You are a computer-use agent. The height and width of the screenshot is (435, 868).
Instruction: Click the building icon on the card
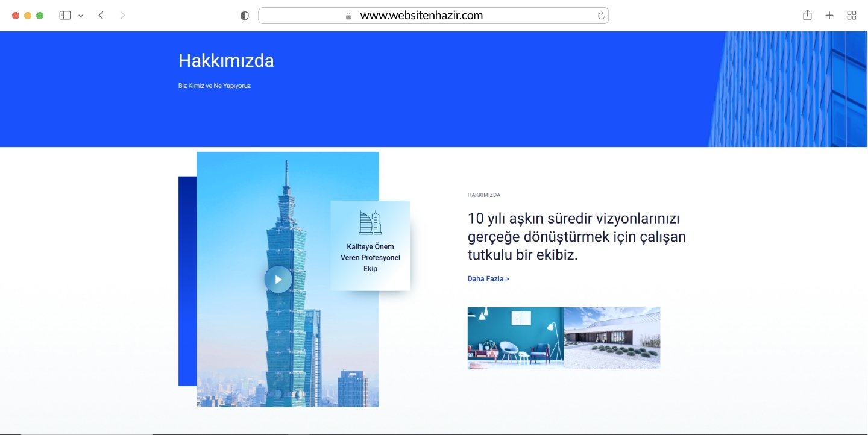[370, 222]
